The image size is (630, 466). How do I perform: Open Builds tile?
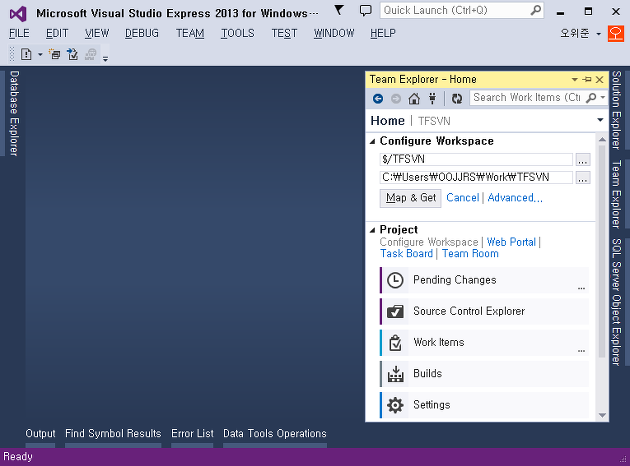484,374
